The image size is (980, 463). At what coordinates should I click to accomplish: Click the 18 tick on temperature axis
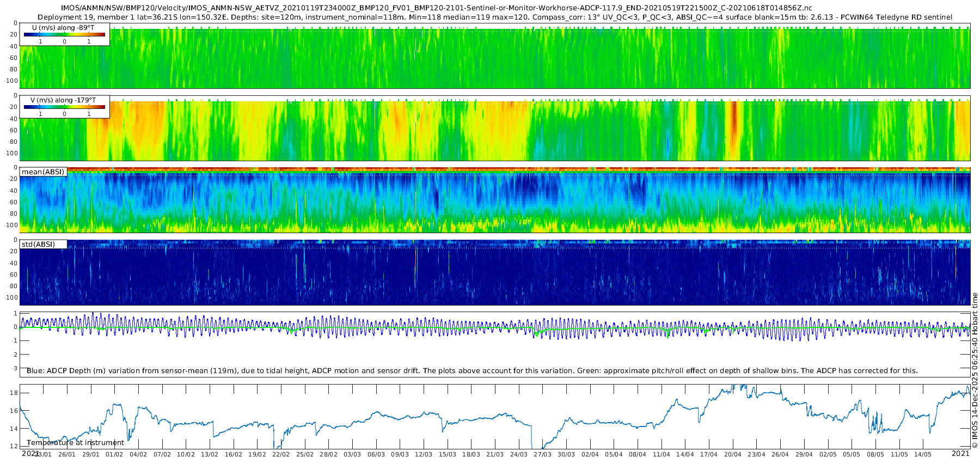click(x=14, y=393)
